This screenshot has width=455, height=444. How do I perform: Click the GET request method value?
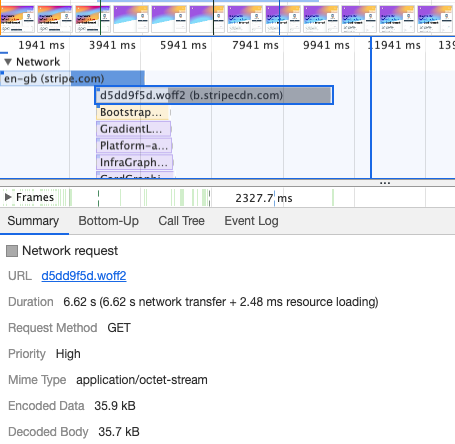(119, 328)
